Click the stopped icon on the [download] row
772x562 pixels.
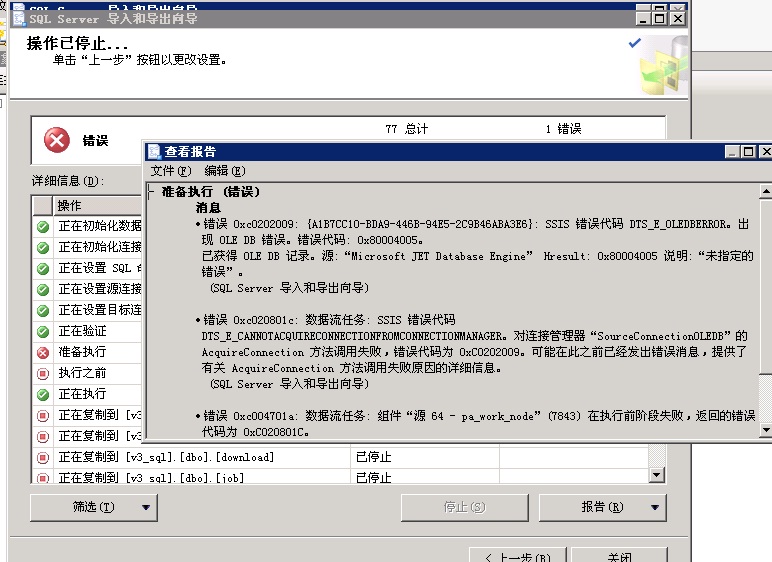click(x=43, y=458)
